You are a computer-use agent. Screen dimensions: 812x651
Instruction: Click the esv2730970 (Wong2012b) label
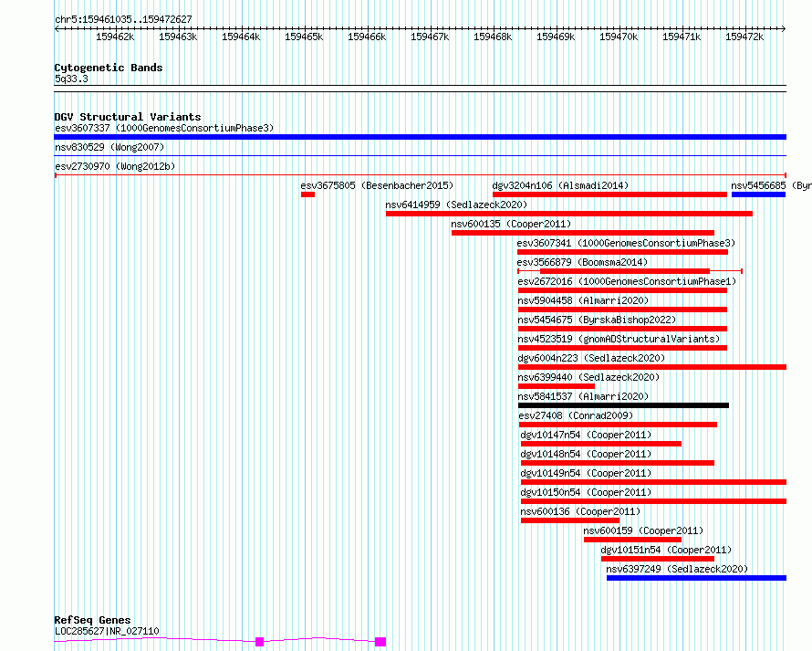click(x=115, y=166)
